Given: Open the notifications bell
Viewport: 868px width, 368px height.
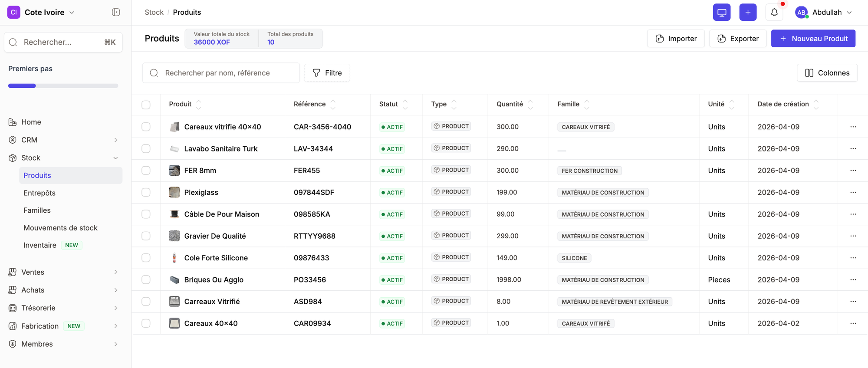Looking at the screenshot, I should (774, 12).
